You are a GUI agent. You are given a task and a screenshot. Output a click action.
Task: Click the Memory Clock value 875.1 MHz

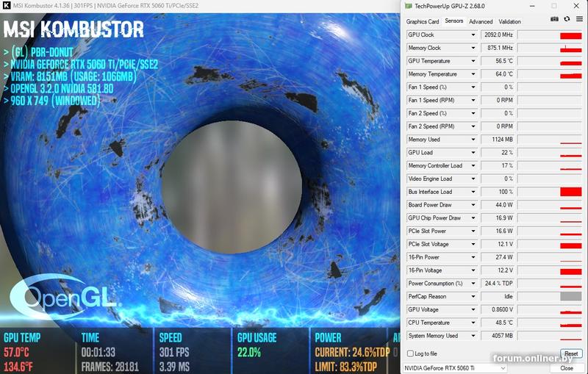click(498, 48)
